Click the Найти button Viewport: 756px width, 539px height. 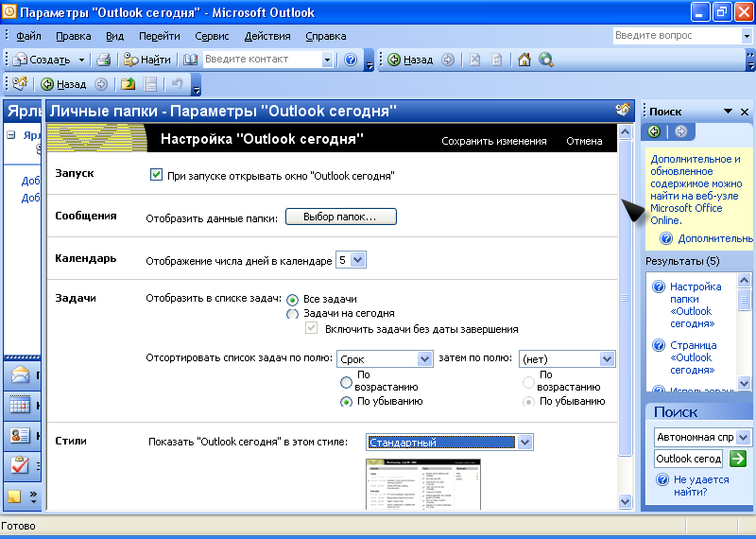[147, 60]
